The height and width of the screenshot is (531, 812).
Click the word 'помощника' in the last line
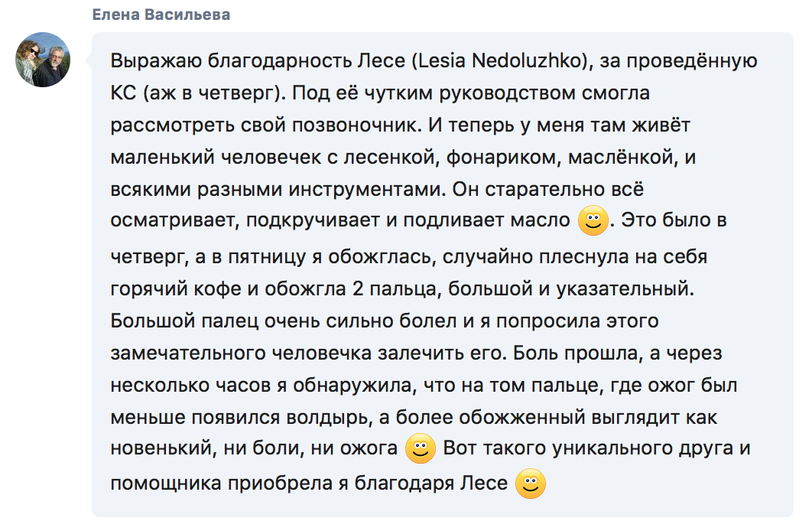(x=166, y=484)
